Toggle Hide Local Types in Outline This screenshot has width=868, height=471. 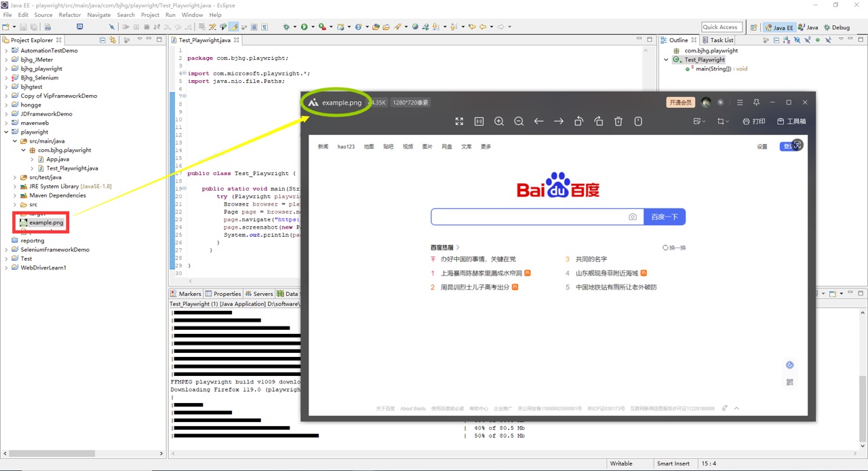point(828,40)
